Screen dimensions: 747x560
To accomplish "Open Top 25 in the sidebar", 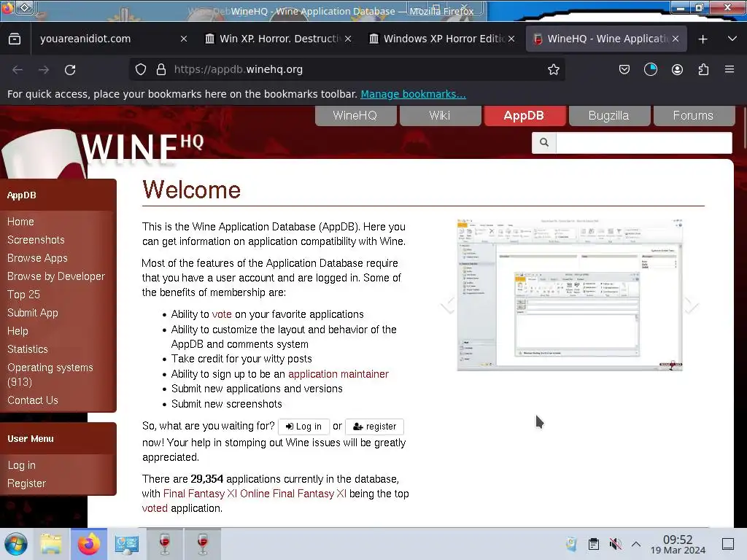I will pyautogui.click(x=23, y=295).
